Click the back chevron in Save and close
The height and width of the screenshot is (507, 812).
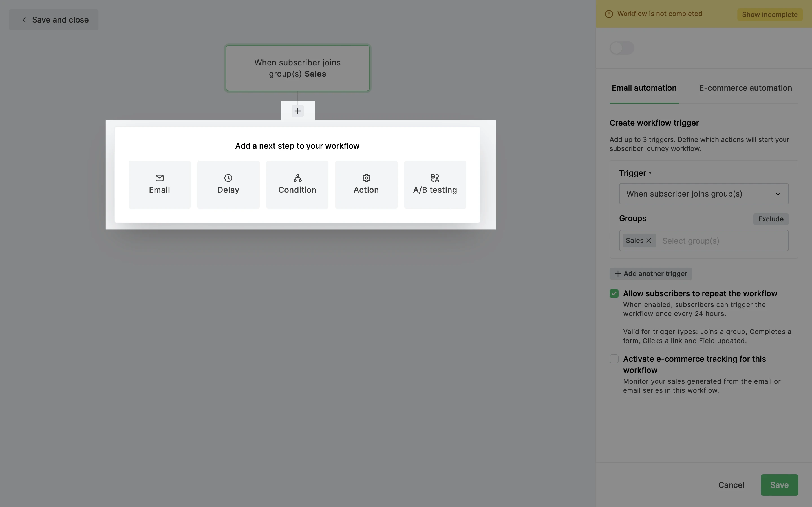click(x=24, y=20)
